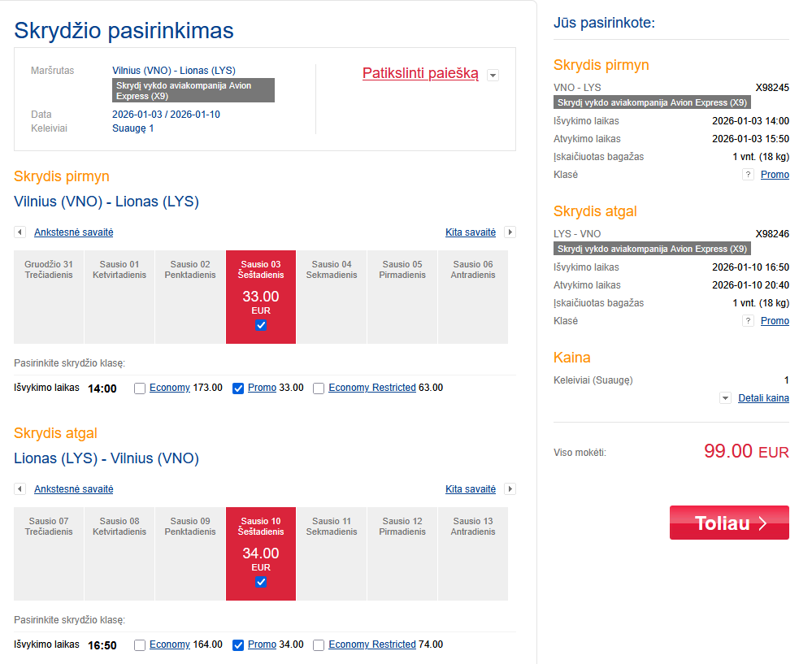Click the next week arrow for return flight
Viewport: 812px width, 664px height.
pos(510,489)
